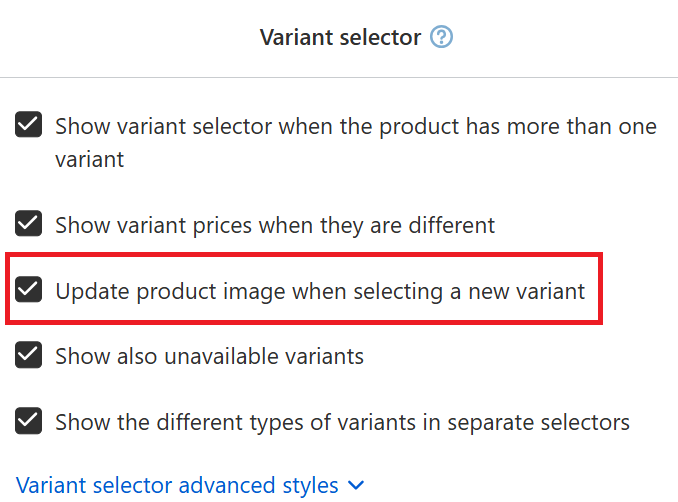
Task: Uncheck Show variant selector for multiple variants
Action: coord(29,125)
